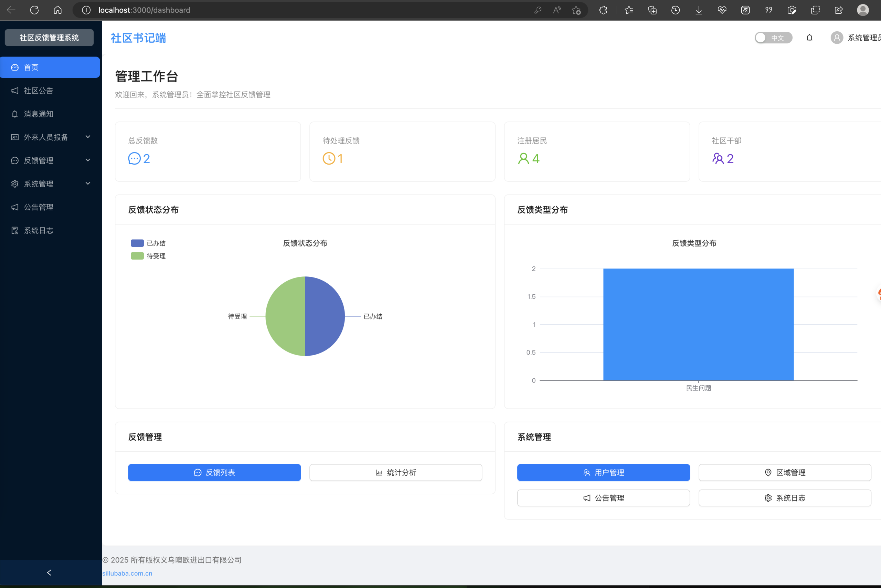Click the blue 民生问题 bar in the chart
This screenshot has width=881, height=588.
coord(698,324)
